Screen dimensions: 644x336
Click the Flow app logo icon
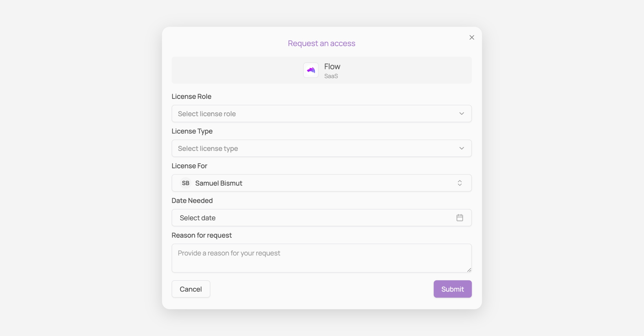(311, 70)
